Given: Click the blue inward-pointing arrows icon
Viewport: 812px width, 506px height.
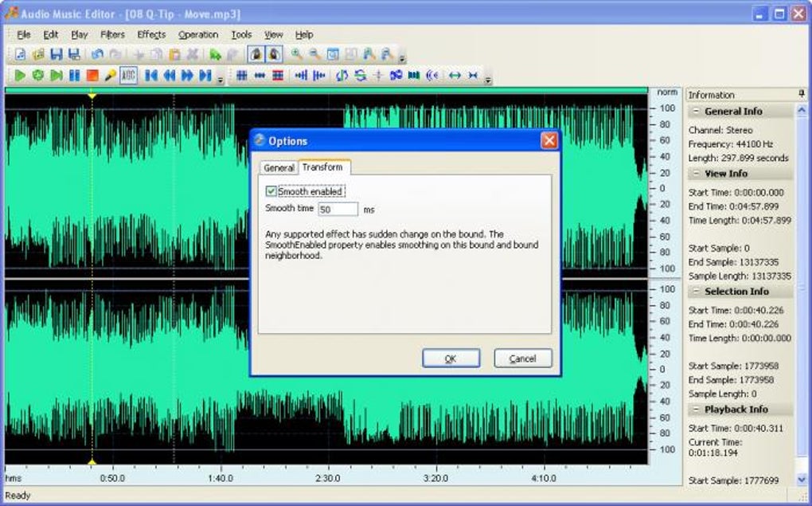Looking at the screenshot, I should click(x=472, y=76).
